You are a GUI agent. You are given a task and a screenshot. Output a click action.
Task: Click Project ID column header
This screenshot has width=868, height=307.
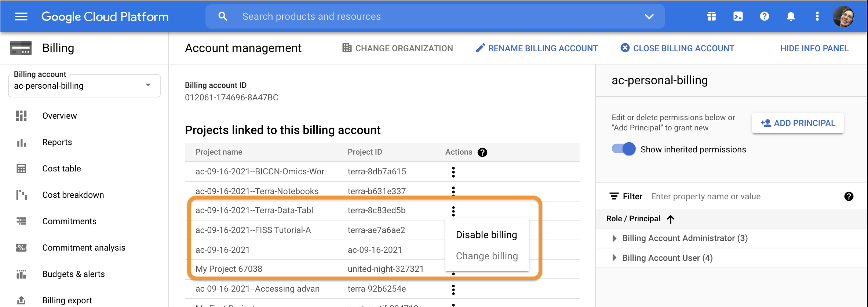(365, 152)
